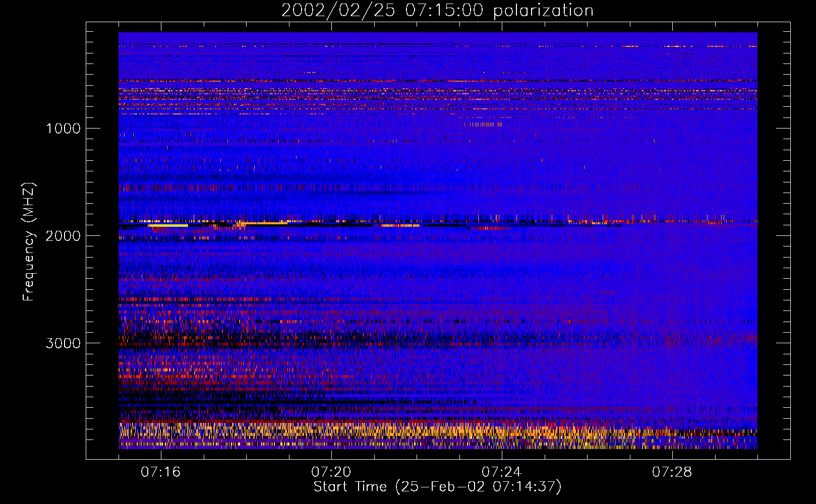Viewport: 816px width, 504px height.
Task: Select the '3000' frequency axis label
Action: 63,343
